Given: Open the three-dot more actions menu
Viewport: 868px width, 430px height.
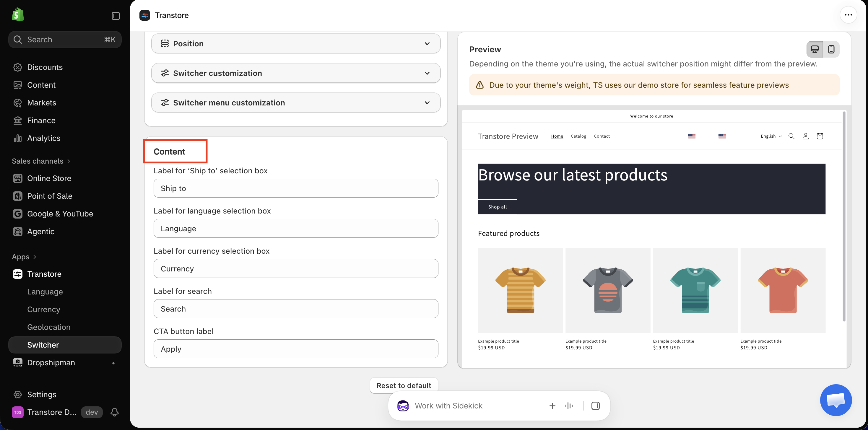Looking at the screenshot, I should pos(848,15).
